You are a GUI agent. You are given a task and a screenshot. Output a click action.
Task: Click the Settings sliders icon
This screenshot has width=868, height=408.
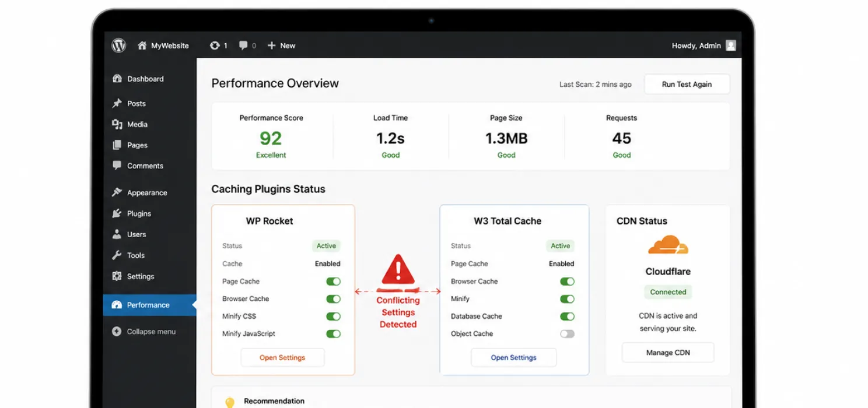click(117, 276)
